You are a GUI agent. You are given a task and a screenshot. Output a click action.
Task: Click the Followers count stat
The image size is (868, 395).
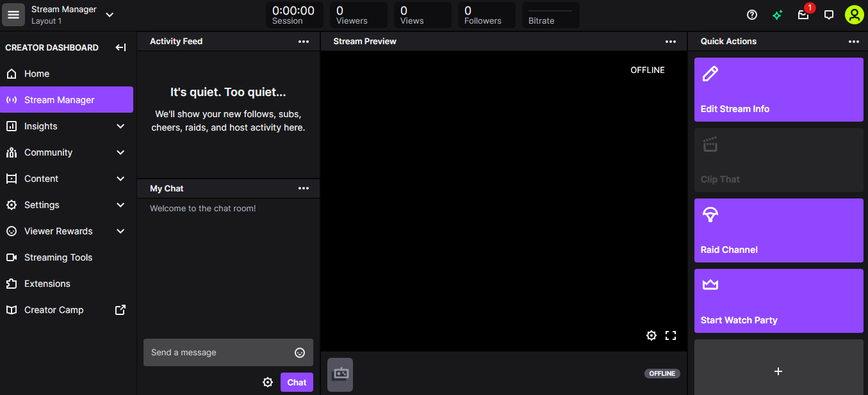[x=487, y=15]
